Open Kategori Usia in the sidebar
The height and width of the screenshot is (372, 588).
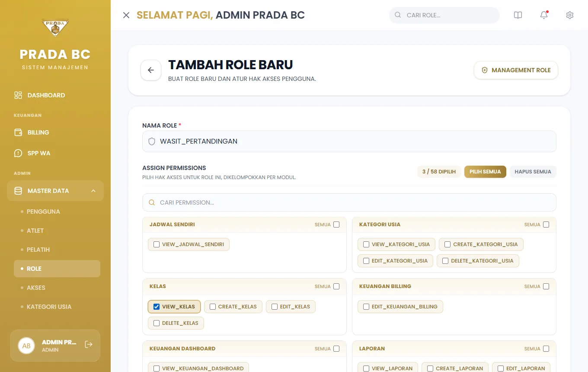point(57,307)
